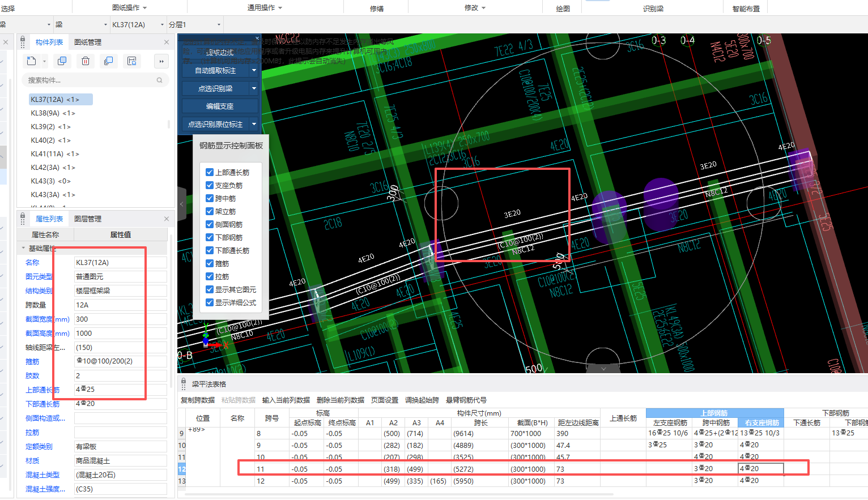Click the lock icon on beam table panel
This screenshot has height=500, width=868.
[x=184, y=384]
